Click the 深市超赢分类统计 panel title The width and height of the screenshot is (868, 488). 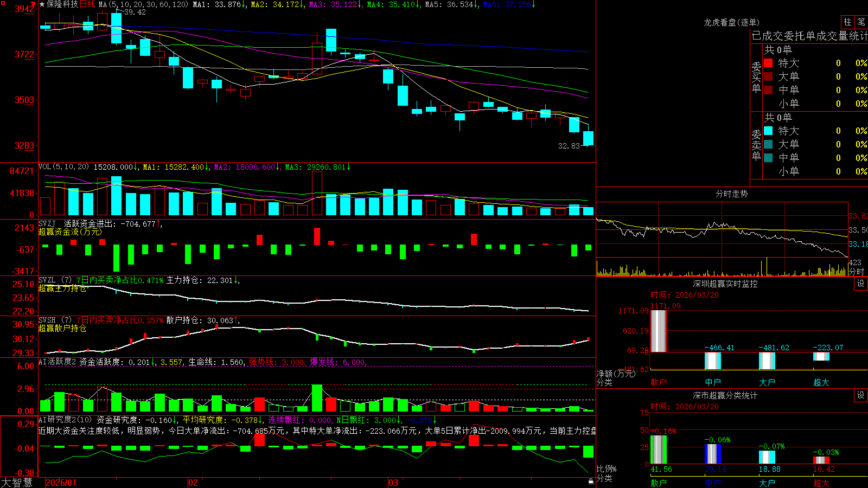pos(725,395)
